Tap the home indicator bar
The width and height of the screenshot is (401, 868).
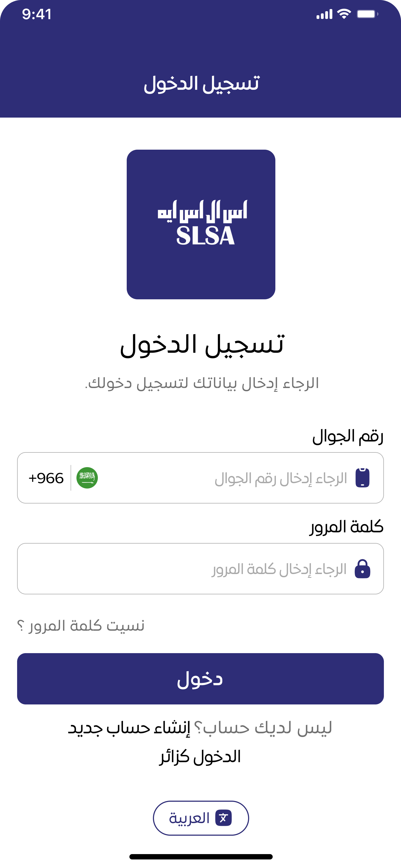click(x=201, y=856)
